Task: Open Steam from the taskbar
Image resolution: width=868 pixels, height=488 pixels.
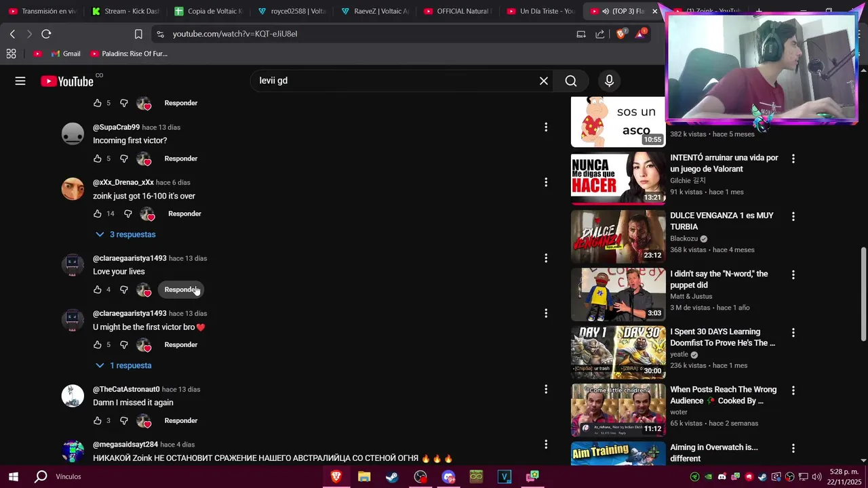Action: (x=392, y=476)
